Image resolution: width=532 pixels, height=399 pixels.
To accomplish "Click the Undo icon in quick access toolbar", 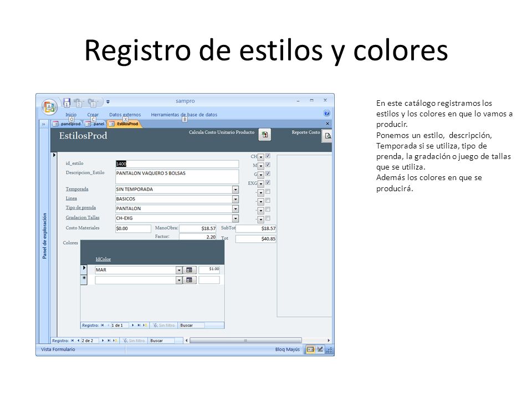I will coord(78,102).
